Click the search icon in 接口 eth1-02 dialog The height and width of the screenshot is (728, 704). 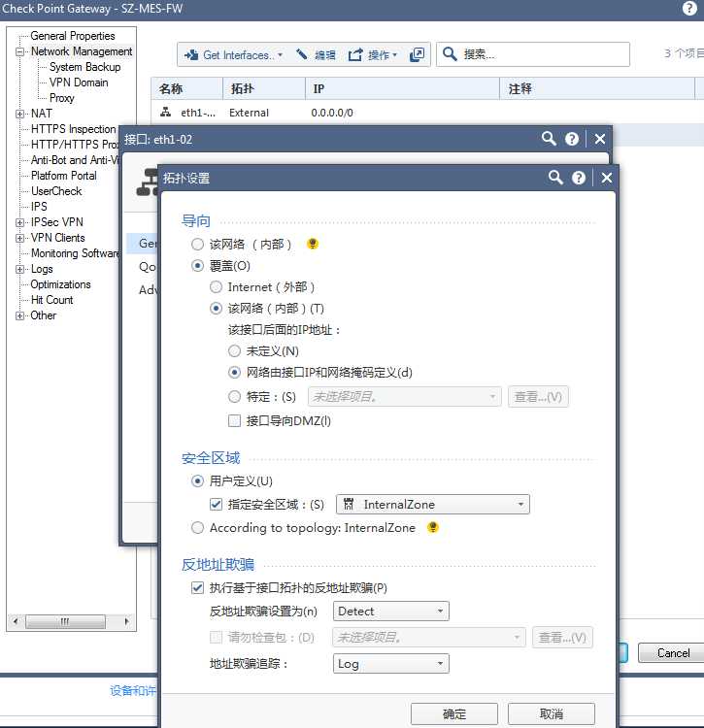pos(549,139)
